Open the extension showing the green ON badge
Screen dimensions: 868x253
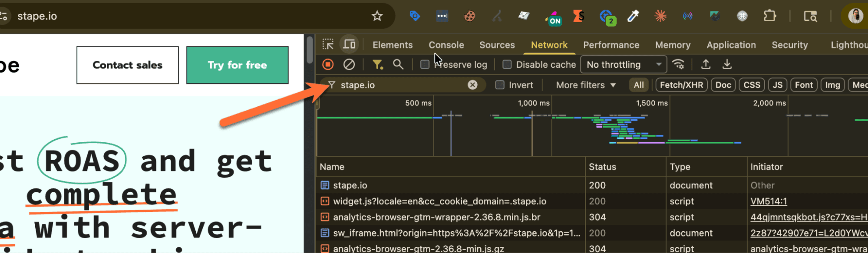point(553,17)
